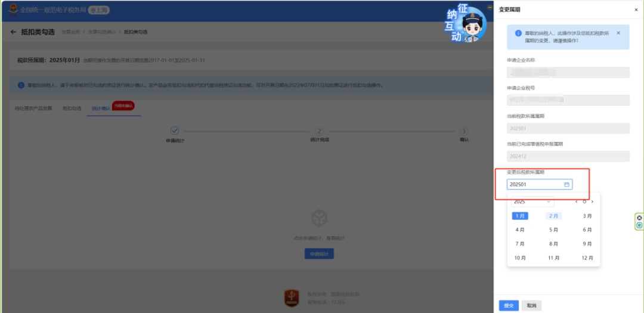Click the back arrow next to 抵扣类勾选
Viewport: 644px width, 313px height.
tap(14, 32)
